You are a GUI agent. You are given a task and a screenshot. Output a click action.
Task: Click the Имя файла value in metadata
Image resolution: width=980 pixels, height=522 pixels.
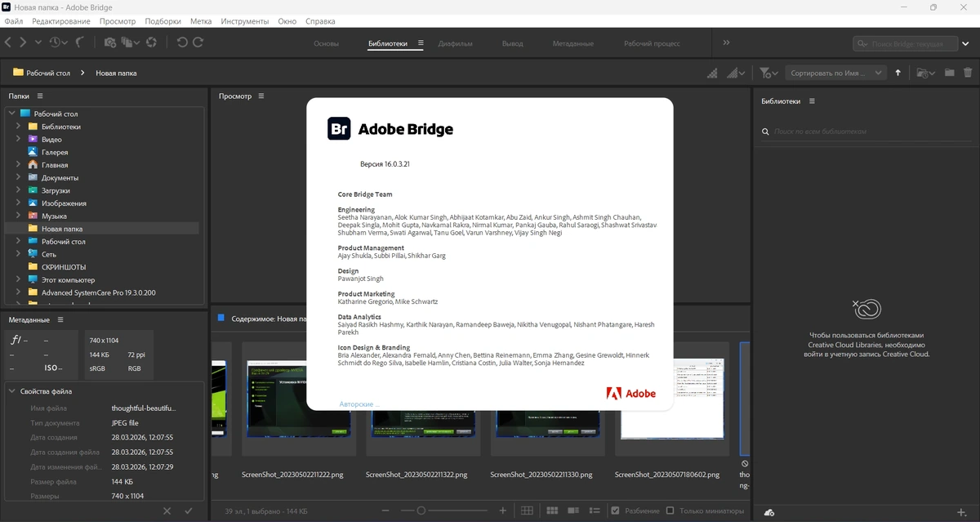point(144,408)
